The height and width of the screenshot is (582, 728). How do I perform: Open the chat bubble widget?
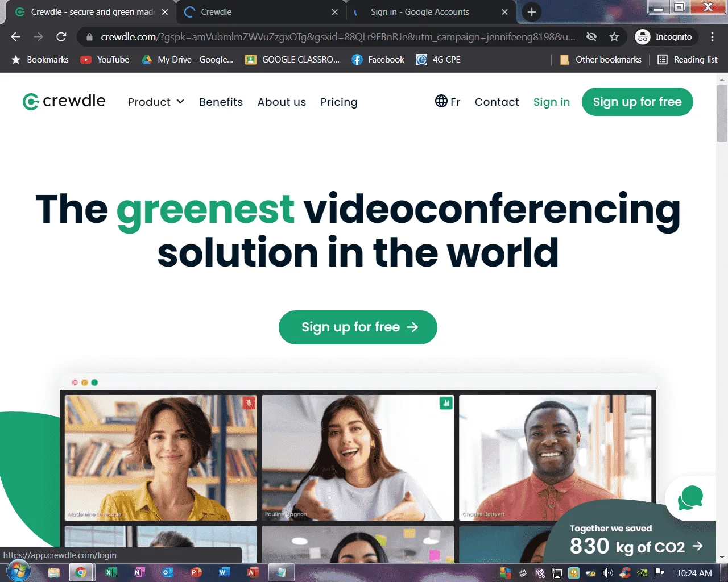click(690, 498)
